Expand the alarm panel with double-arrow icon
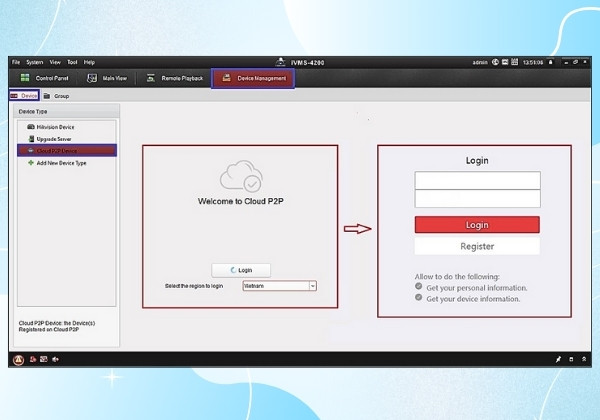Image resolution: width=600 pixels, height=420 pixels. pos(584,359)
